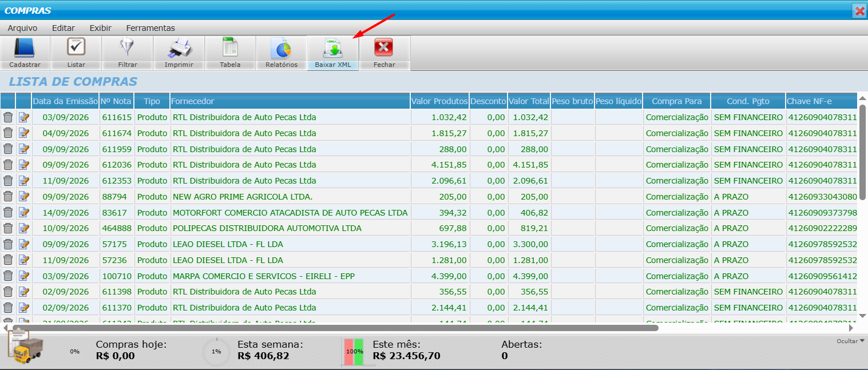Select MOTORFORT COMERCIO ATACADISTA DE AUTO PECAS LTDA

point(290,213)
